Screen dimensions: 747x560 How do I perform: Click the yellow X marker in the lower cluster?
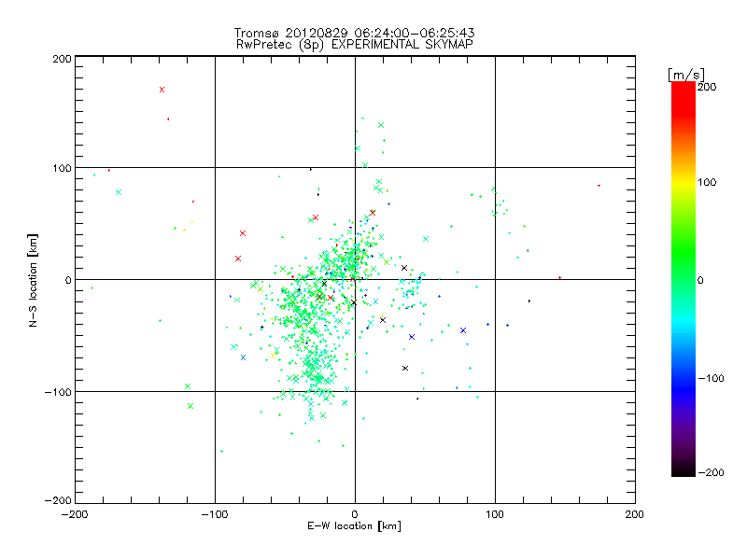click(273, 356)
